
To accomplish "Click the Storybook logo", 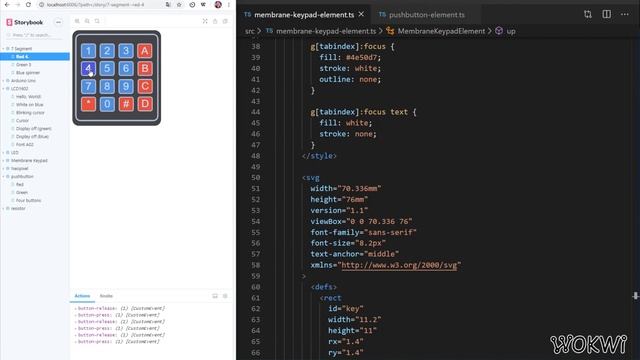I will pyautogui.click(x=24, y=22).
